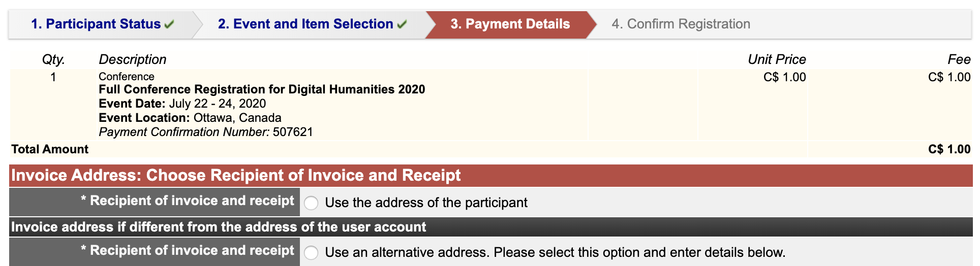Click the Total Amount value C$ 1.00
This screenshot has height=266, width=980.
point(949,149)
